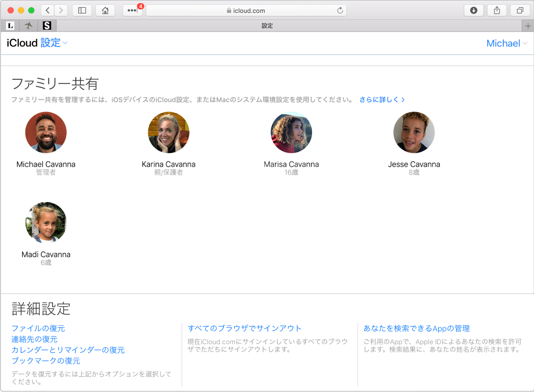Viewport: 534px width, 392px height.
Task: Click すべてのブラウザでサインアウト link
Action: (x=244, y=328)
